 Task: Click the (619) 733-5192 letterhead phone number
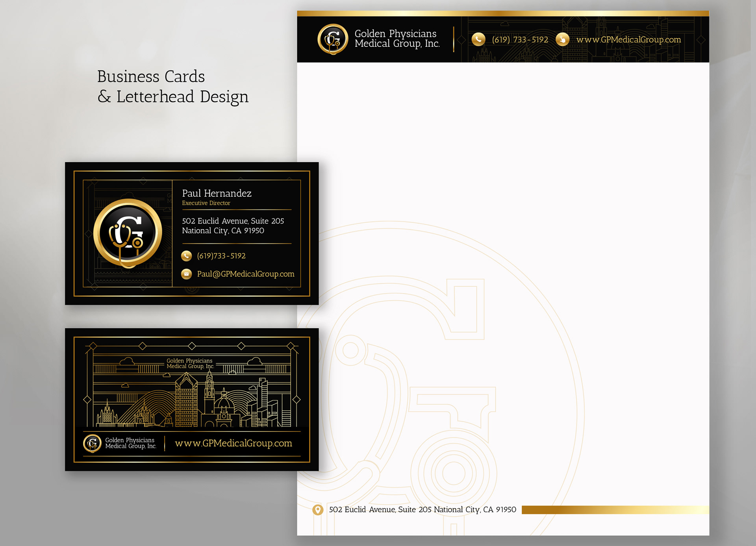click(x=520, y=40)
